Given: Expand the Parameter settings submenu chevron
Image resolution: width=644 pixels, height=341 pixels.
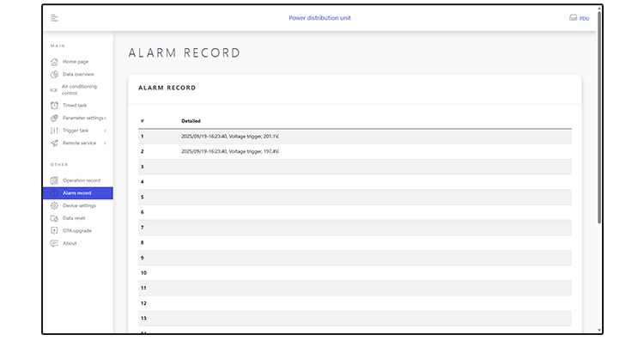Looking at the screenshot, I should click(105, 119).
